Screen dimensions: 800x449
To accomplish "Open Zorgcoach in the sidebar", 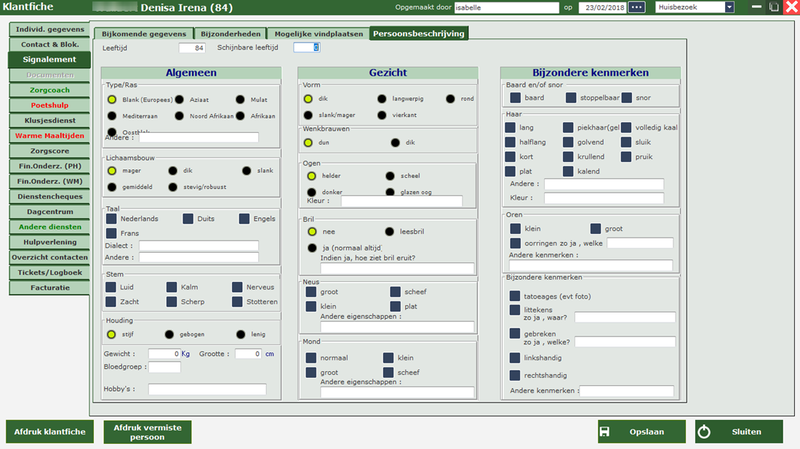I will click(x=49, y=90).
